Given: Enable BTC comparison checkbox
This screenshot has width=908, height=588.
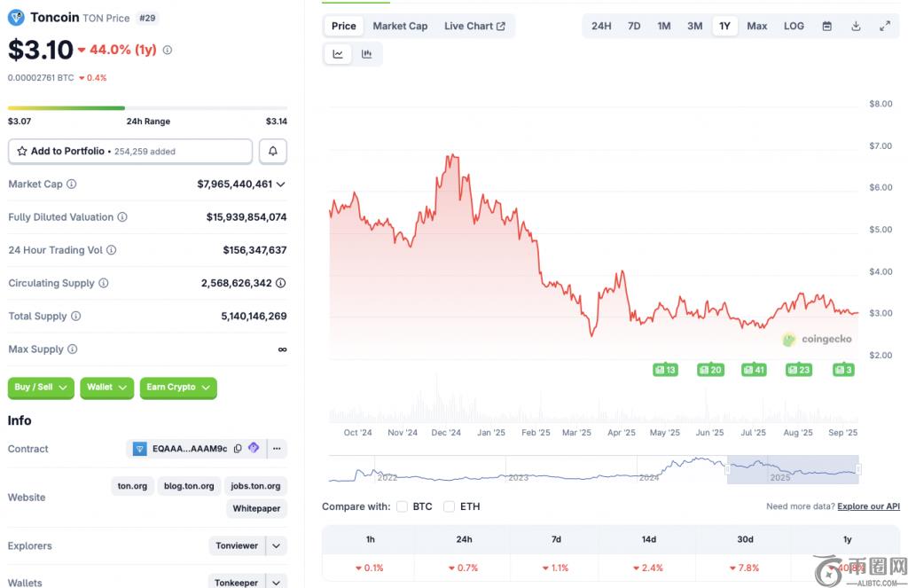Looking at the screenshot, I should [x=402, y=506].
